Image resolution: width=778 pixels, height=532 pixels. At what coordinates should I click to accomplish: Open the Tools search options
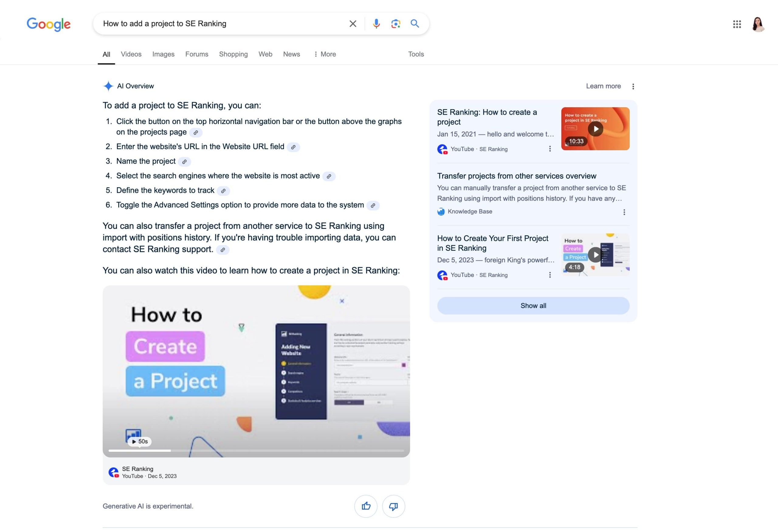coord(416,54)
